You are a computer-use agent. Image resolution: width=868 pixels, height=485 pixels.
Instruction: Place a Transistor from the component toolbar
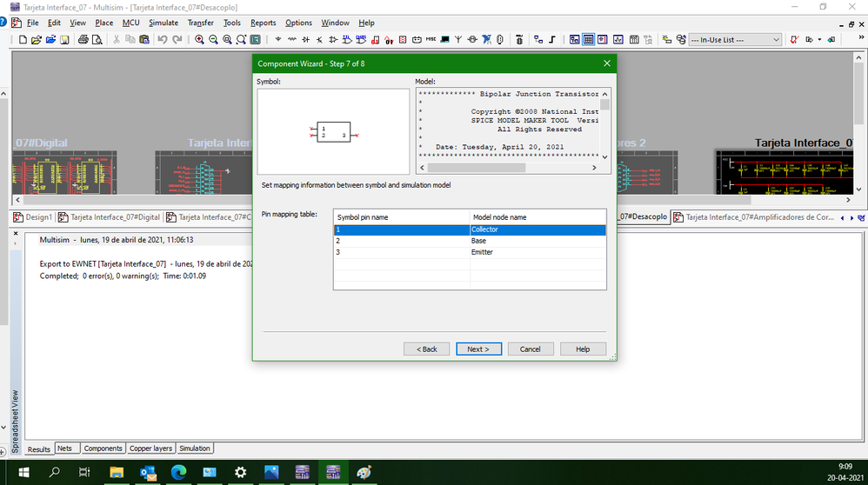click(x=319, y=40)
